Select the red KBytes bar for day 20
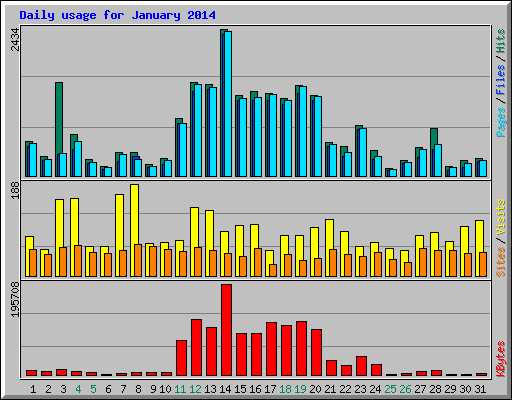The width and height of the screenshot is (512, 400). 316,353
